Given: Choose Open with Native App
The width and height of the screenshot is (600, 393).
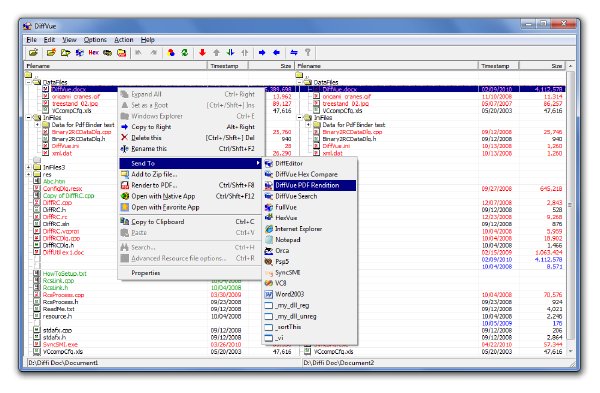Looking at the screenshot, I should tap(190, 196).
